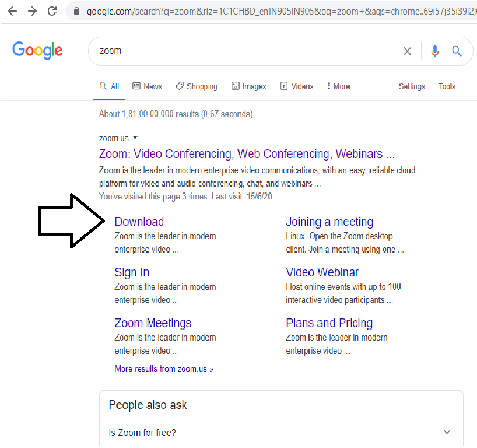The image size is (477, 448).
Task: Click the Images picture icon
Action: pos(236,86)
